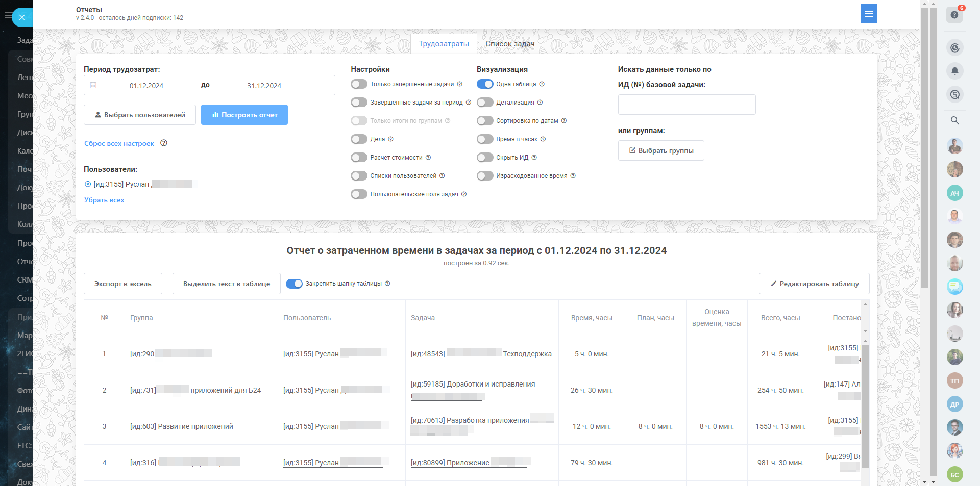Open the end date 31.12.2024 picker
Image resolution: width=980 pixels, height=486 pixels.
[x=264, y=86]
